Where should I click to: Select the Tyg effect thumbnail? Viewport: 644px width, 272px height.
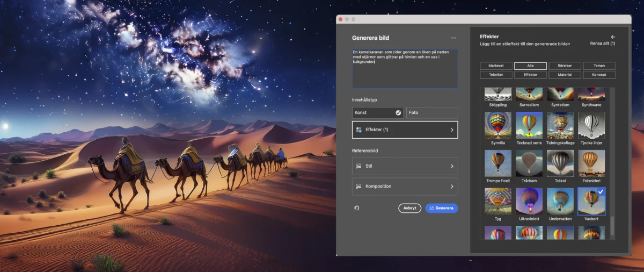click(498, 201)
